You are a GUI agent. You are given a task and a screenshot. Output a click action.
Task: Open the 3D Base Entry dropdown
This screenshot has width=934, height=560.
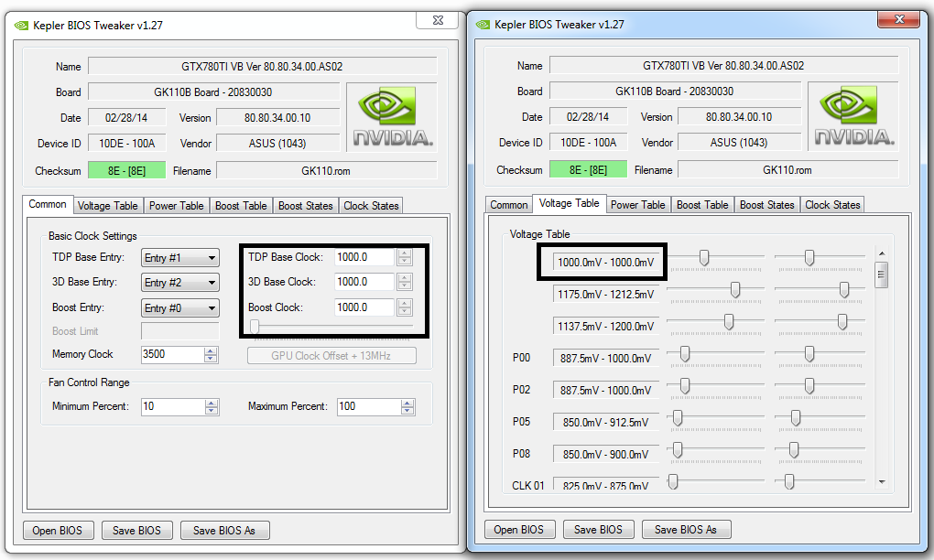click(179, 283)
